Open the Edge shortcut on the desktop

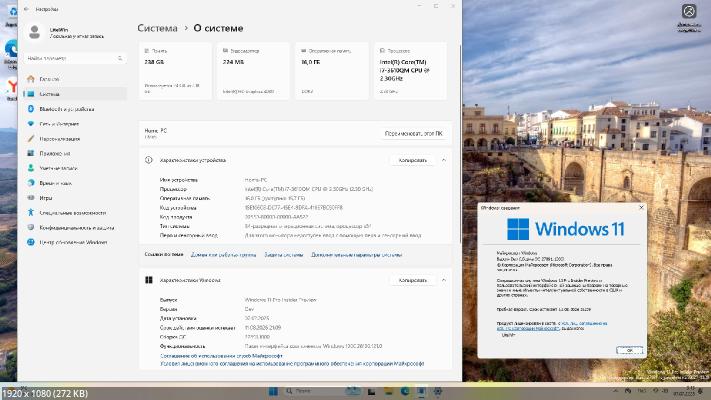(10, 53)
